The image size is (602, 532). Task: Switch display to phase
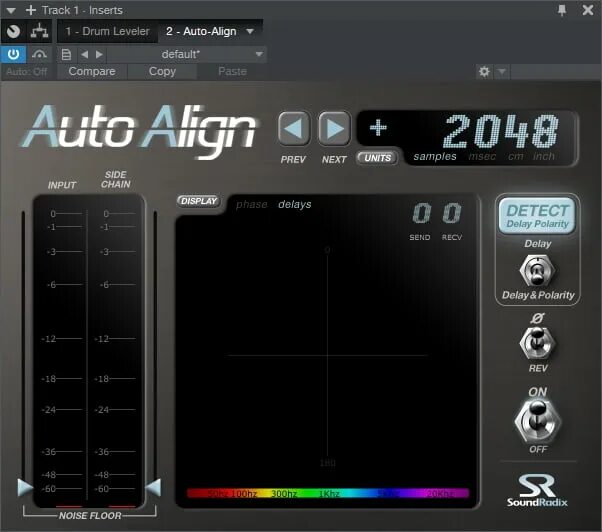tap(251, 205)
